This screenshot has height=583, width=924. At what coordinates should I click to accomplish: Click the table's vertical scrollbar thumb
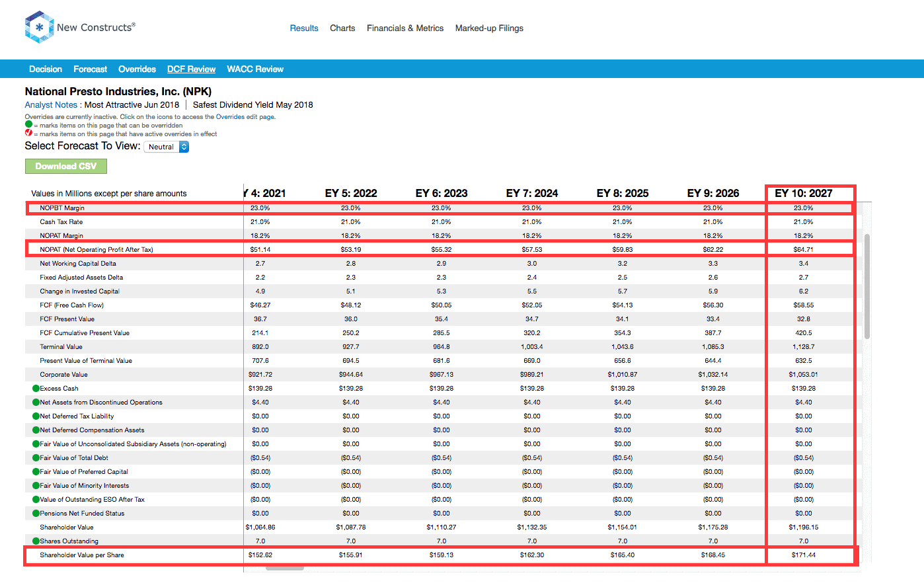coord(867,286)
